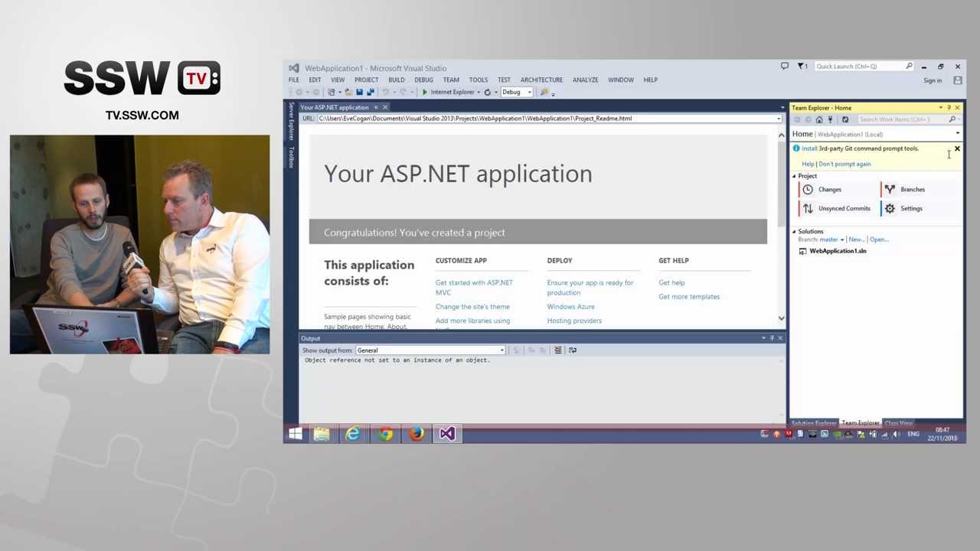The height and width of the screenshot is (551, 980).
Task: Expand the master branch dropdown under Solutions
Action: [x=841, y=239]
